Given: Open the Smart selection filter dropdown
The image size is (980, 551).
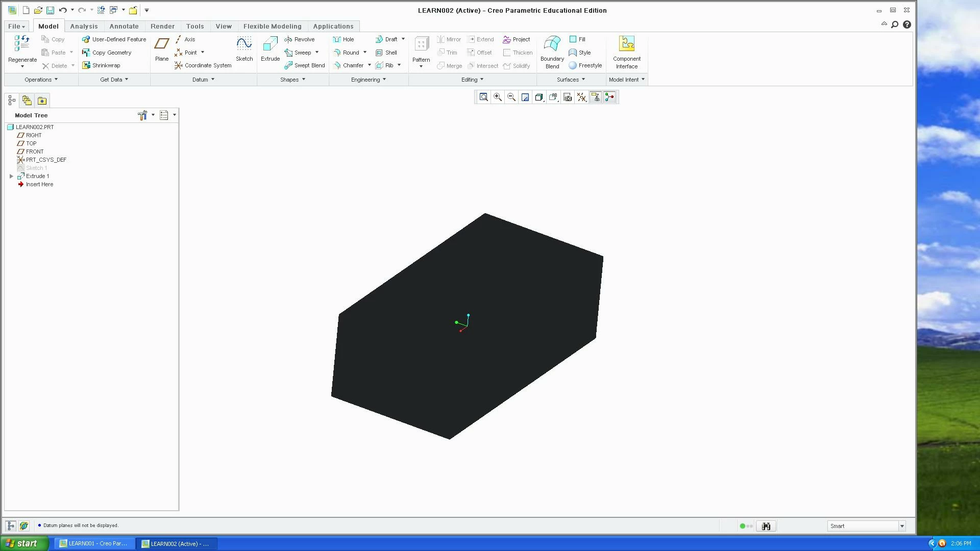Looking at the screenshot, I should tap(902, 526).
